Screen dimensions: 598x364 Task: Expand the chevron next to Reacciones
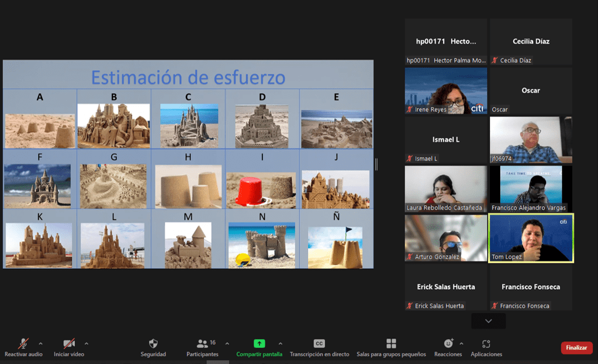tap(461, 344)
